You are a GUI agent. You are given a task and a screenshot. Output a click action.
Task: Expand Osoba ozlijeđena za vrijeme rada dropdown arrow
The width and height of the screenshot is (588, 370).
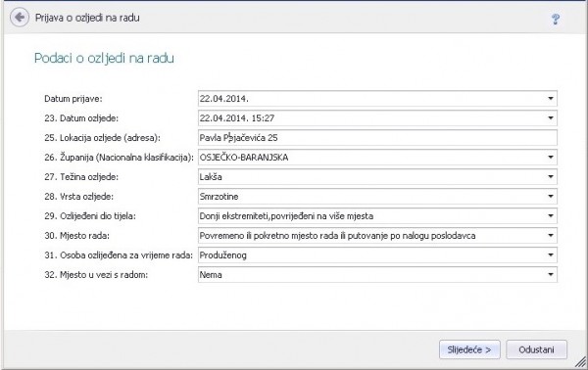click(551, 255)
